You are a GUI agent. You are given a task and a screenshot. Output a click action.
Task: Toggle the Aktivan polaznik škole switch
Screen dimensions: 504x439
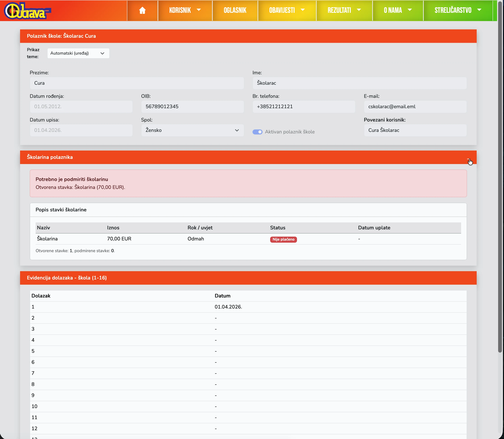click(x=257, y=132)
